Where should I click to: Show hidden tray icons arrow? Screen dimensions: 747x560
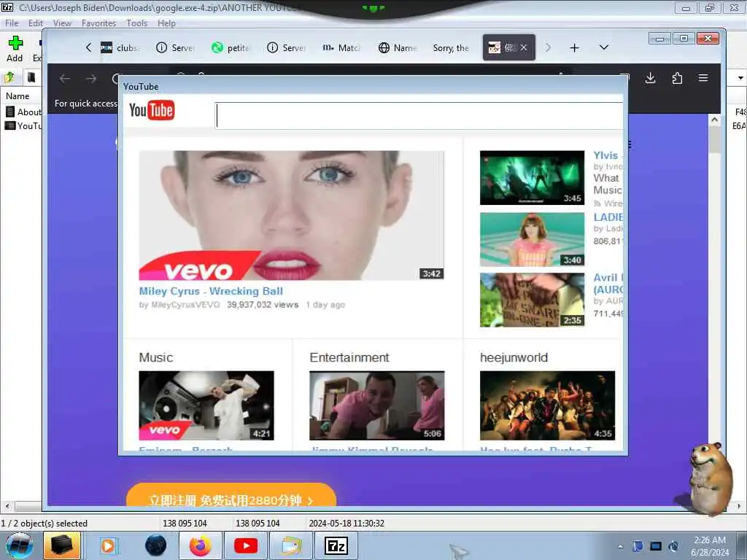[620, 546]
